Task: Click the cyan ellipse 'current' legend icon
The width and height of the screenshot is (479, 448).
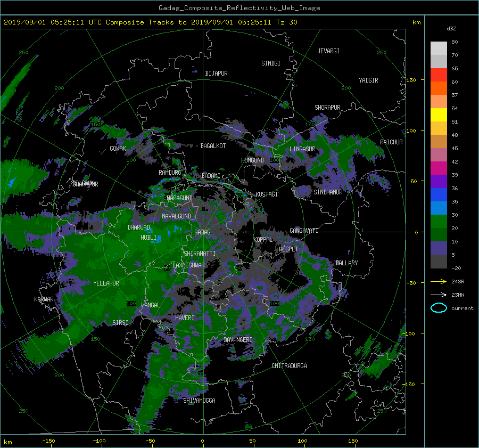Action: tap(439, 308)
